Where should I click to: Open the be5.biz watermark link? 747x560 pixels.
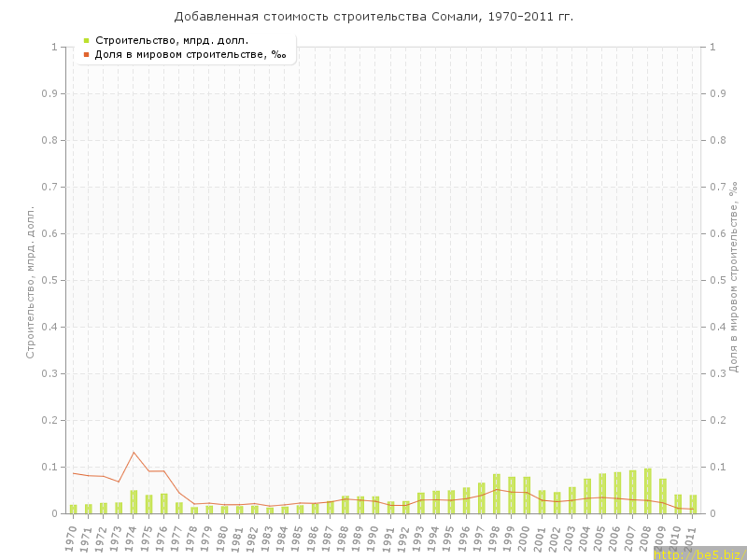pos(699,553)
